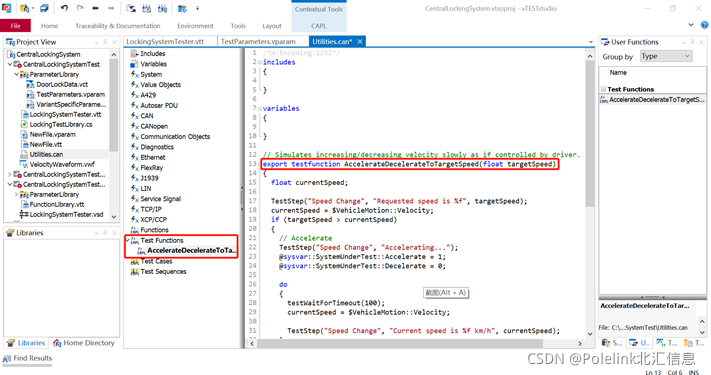Collapse ParameterLibrary folder containing DoorLockData.vct
Viewport: 711px width, 375px height.
[x=16, y=74]
